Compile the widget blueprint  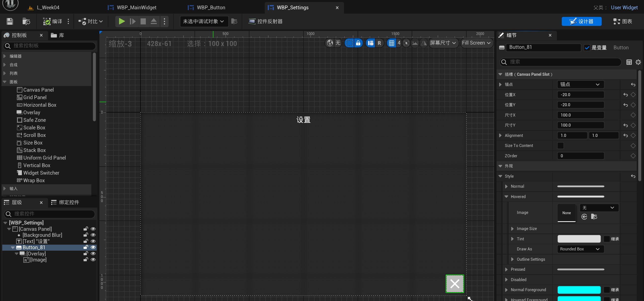pos(52,21)
